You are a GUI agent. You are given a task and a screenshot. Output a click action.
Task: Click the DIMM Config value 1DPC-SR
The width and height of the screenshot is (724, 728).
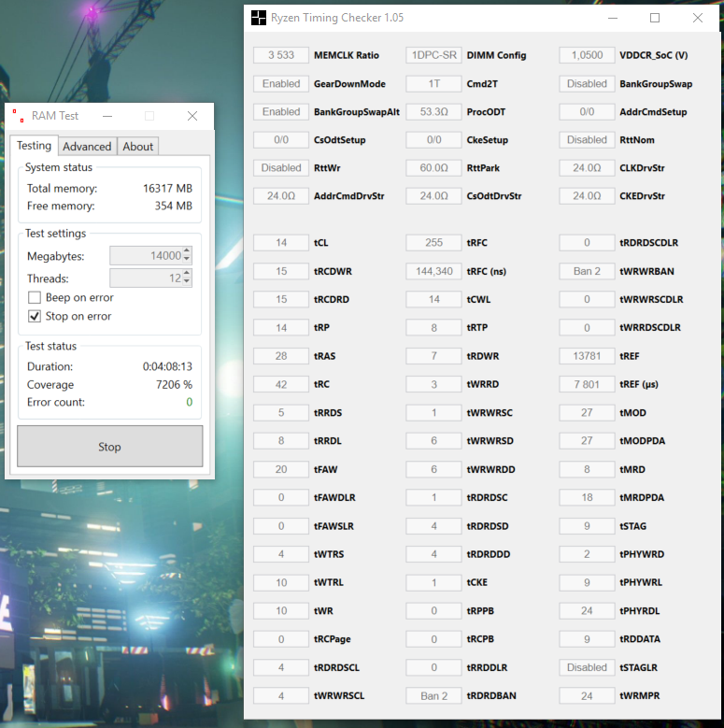(434, 55)
